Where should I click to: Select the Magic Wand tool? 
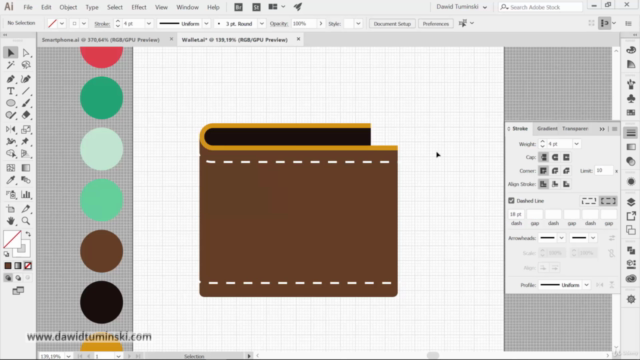pyautogui.click(x=11, y=65)
